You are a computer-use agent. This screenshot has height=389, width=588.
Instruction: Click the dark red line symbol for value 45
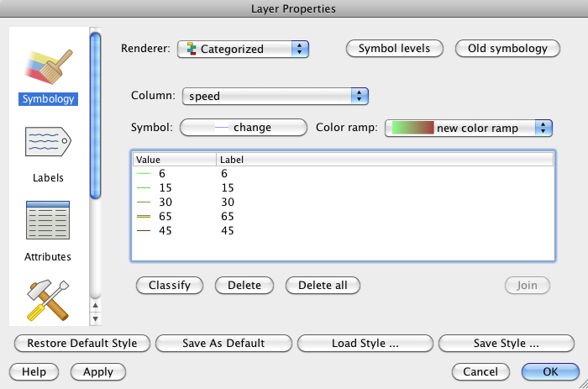[x=144, y=231]
